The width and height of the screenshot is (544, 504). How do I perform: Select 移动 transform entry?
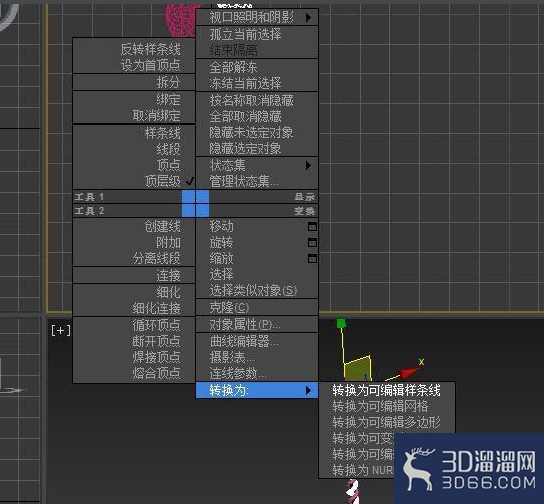pos(257,226)
